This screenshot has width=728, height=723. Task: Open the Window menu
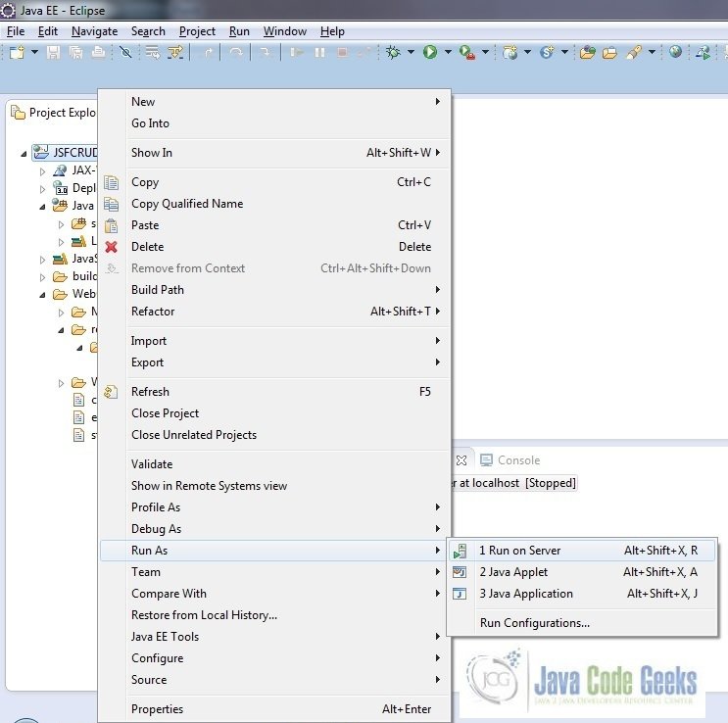point(285,31)
